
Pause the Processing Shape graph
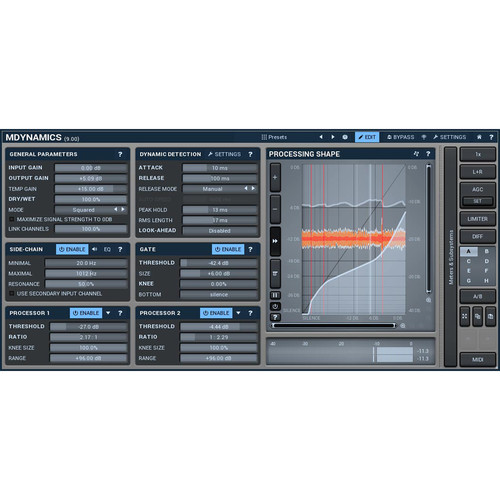(275, 295)
